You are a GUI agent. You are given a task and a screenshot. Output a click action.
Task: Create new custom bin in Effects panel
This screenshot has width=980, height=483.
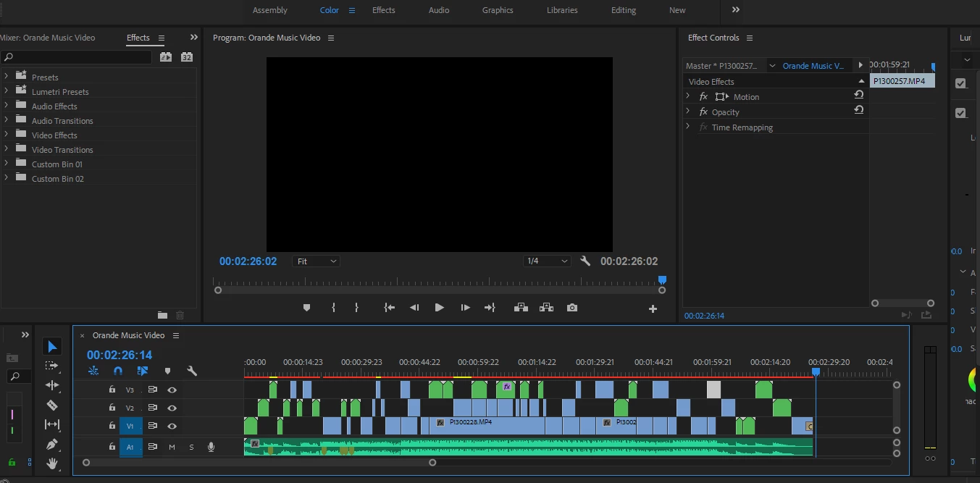(x=162, y=315)
